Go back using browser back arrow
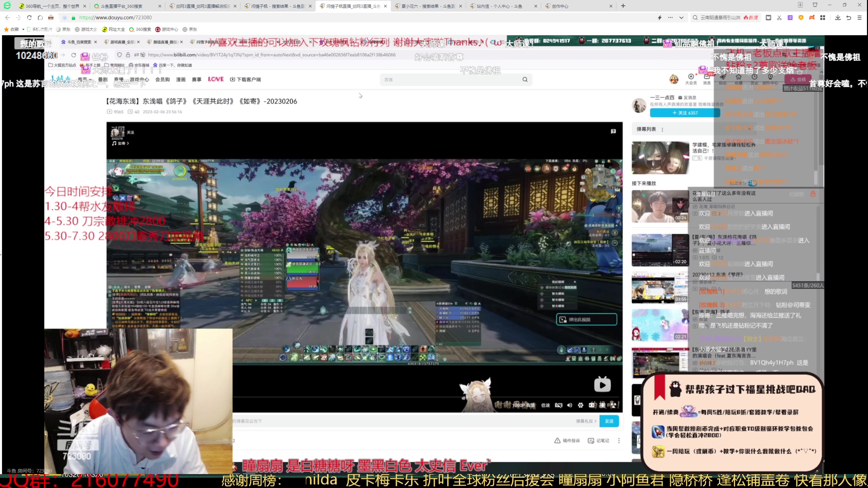The image size is (868, 488). coord(7,18)
